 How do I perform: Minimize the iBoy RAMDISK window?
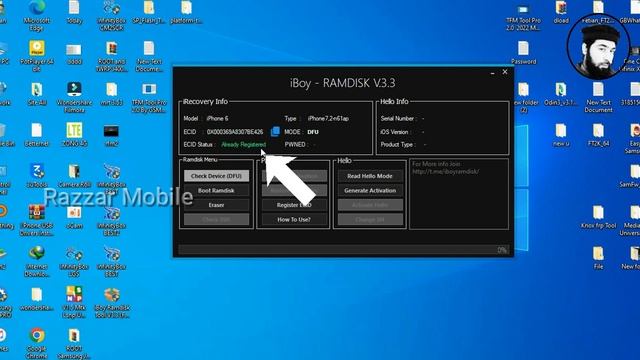[493, 72]
